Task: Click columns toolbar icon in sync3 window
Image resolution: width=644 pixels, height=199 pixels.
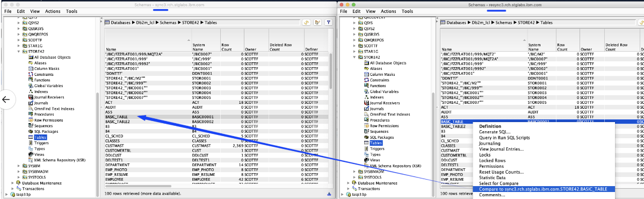Action: 317,23
